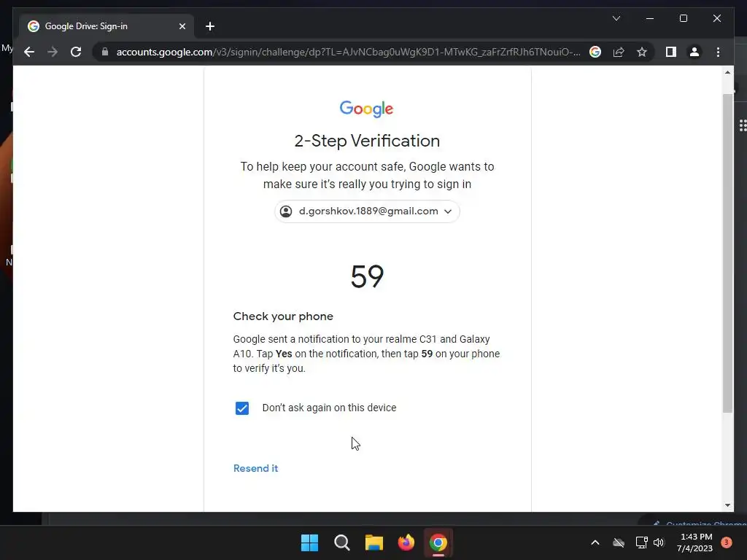
Task: Open the clock showing 1:43 PM
Action: click(x=694, y=542)
